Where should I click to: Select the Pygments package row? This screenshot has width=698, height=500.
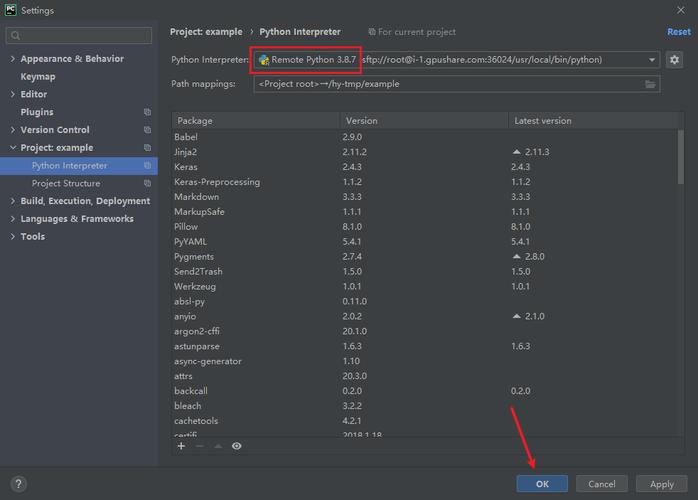[424, 256]
